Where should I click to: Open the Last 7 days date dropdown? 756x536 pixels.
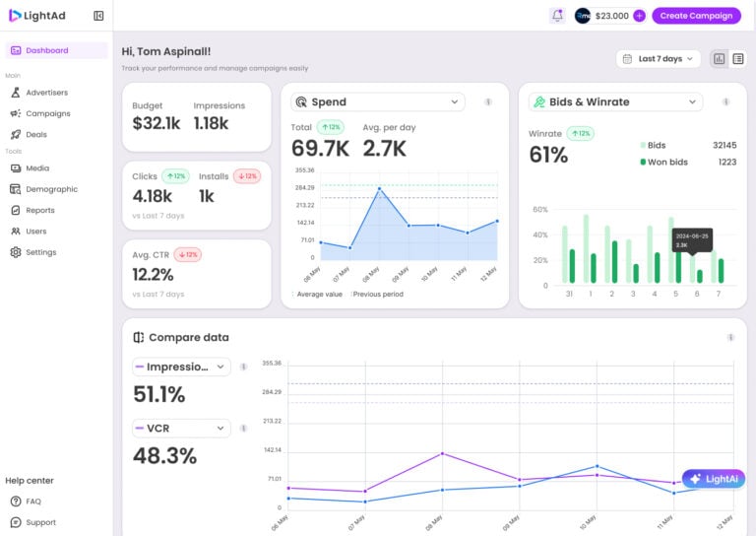coord(659,59)
